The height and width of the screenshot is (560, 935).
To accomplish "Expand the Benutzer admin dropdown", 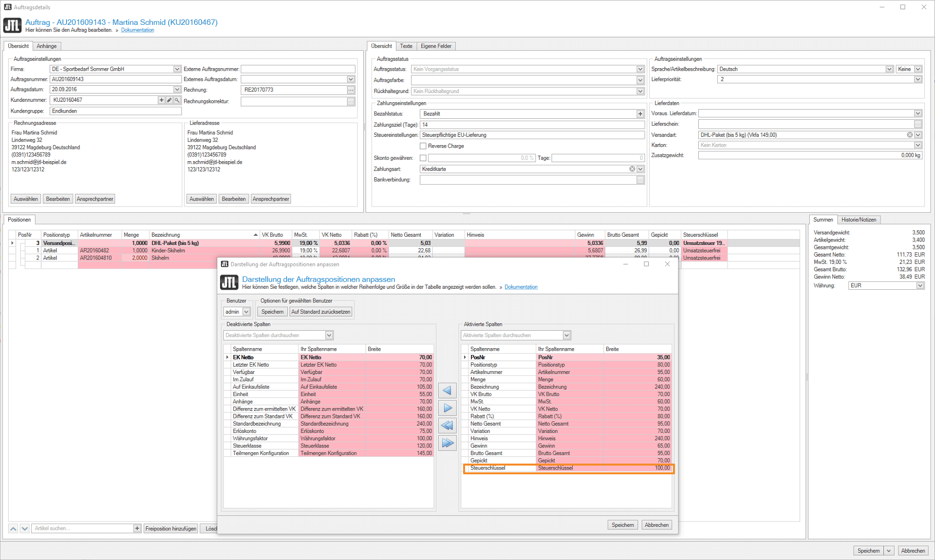I will (246, 312).
